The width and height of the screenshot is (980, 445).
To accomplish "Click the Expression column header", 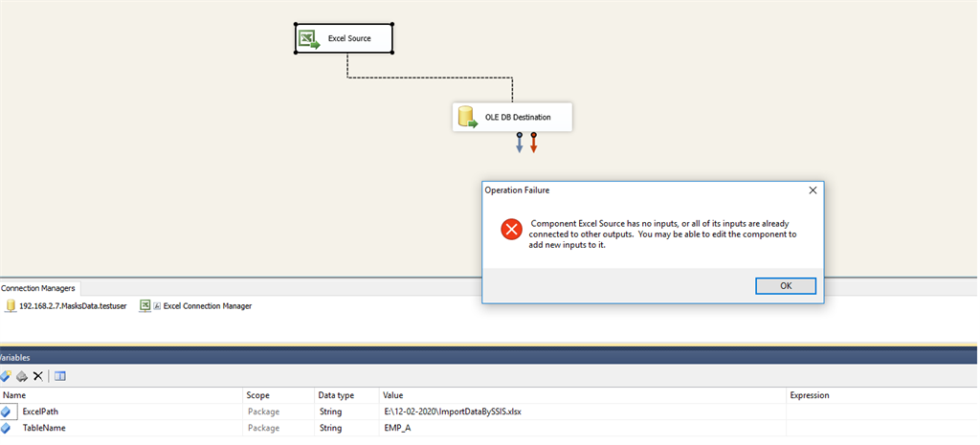I will coord(881,395).
